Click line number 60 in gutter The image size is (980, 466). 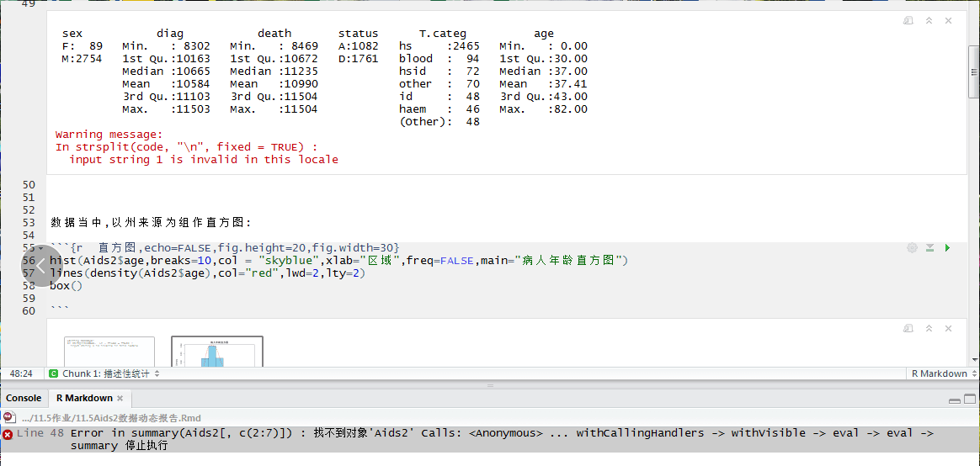click(x=29, y=311)
